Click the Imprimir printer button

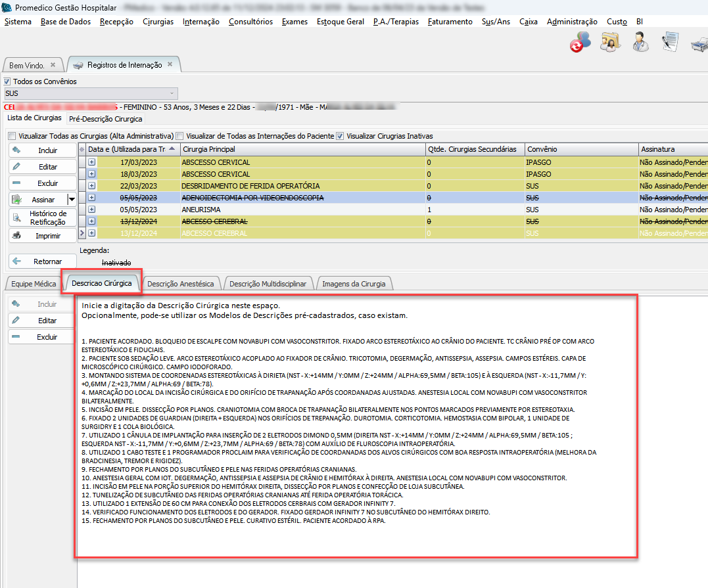click(x=43, y=235)
